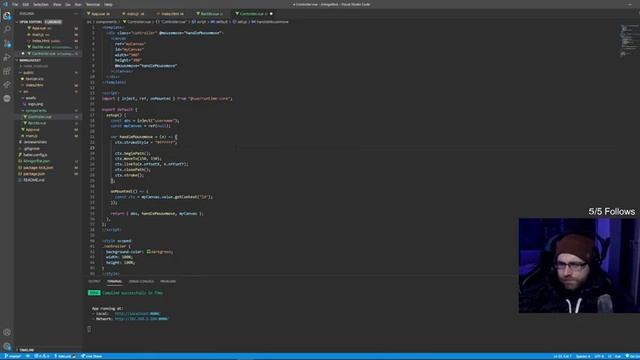Open the Selection menu
The image size is (640, 360).
[40, 4]
